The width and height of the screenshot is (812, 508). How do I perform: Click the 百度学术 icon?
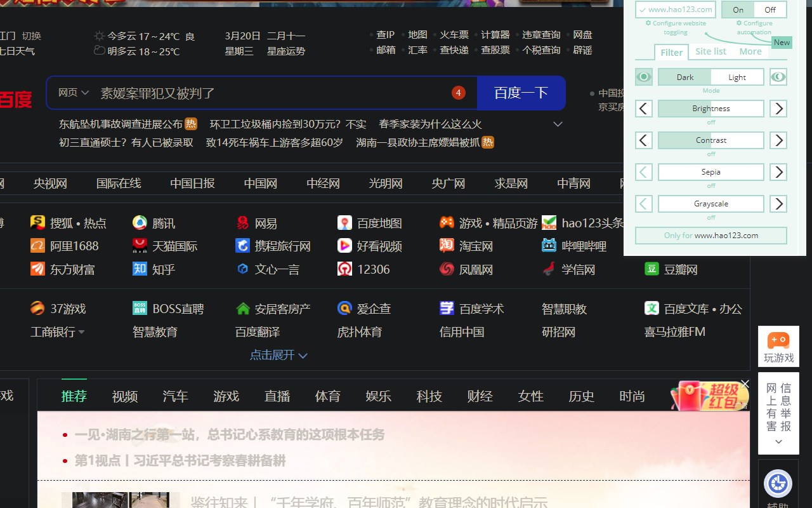click(x=447, y=308)
